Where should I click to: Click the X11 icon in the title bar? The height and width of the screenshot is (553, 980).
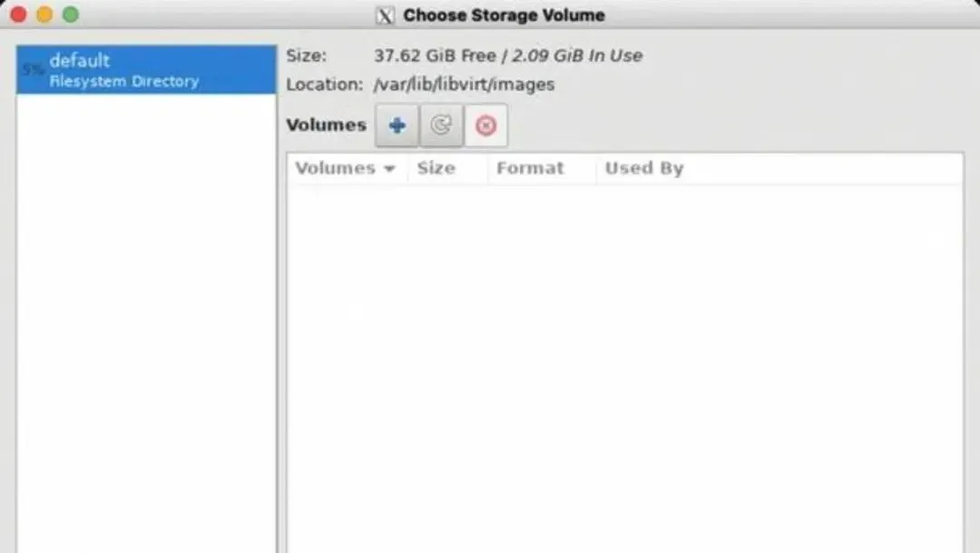[x=385, y=15]
